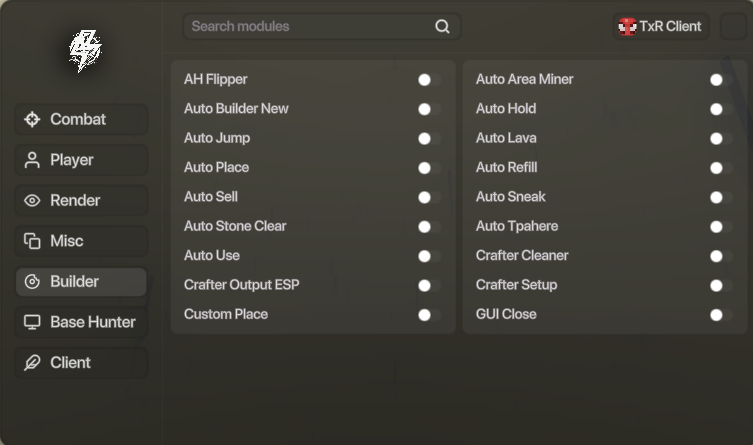Select the Auto Tpahere label
The width and height of the screenshot is (753, 445).
tap(517, 226)
